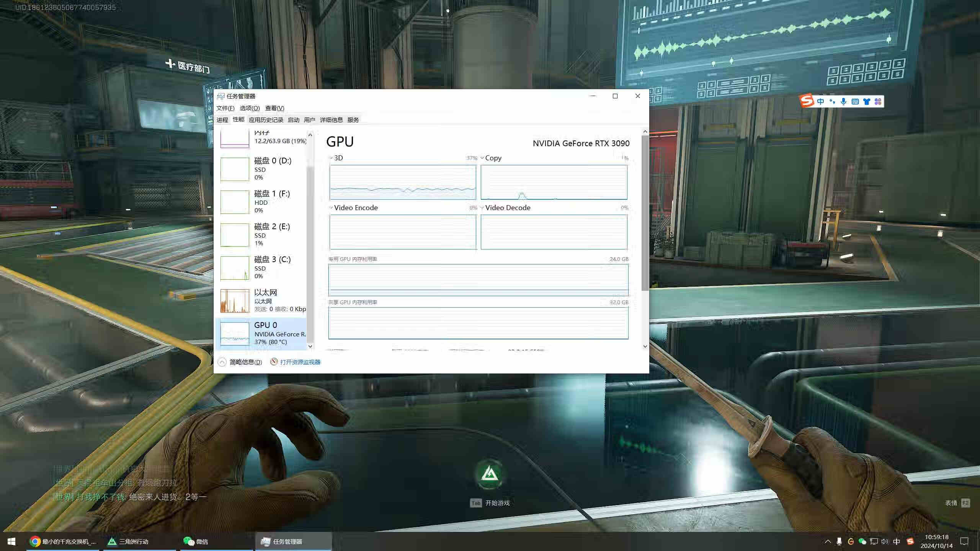Switch to the 进程 tab
This screenshot has width=980, height=551.
coord(222,120)
